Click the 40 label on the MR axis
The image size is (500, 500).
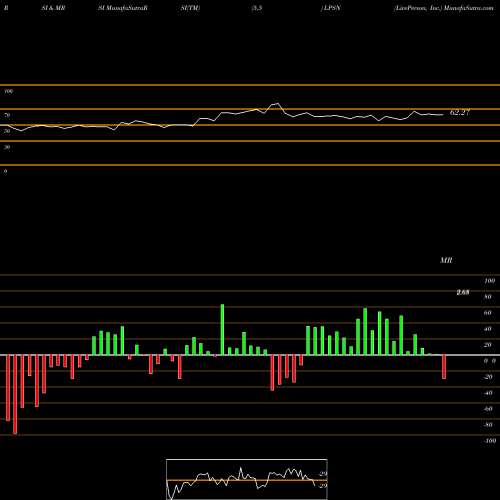pos(488,329)
